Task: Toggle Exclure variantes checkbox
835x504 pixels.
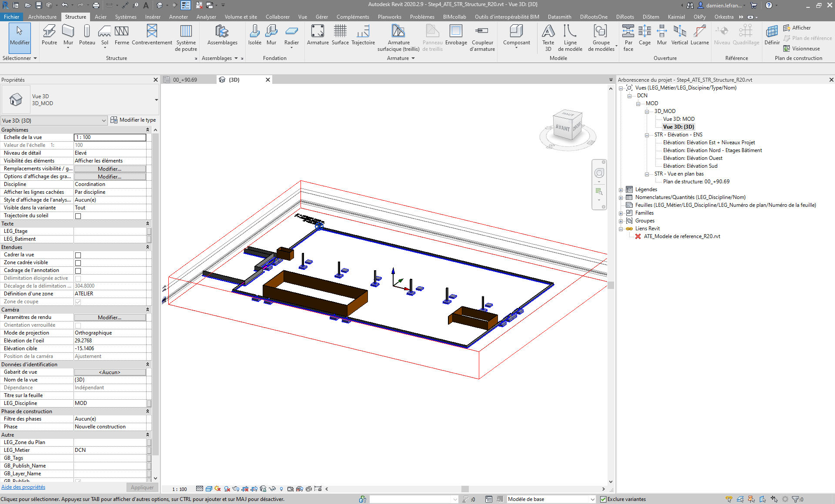Action: [603, 499]
